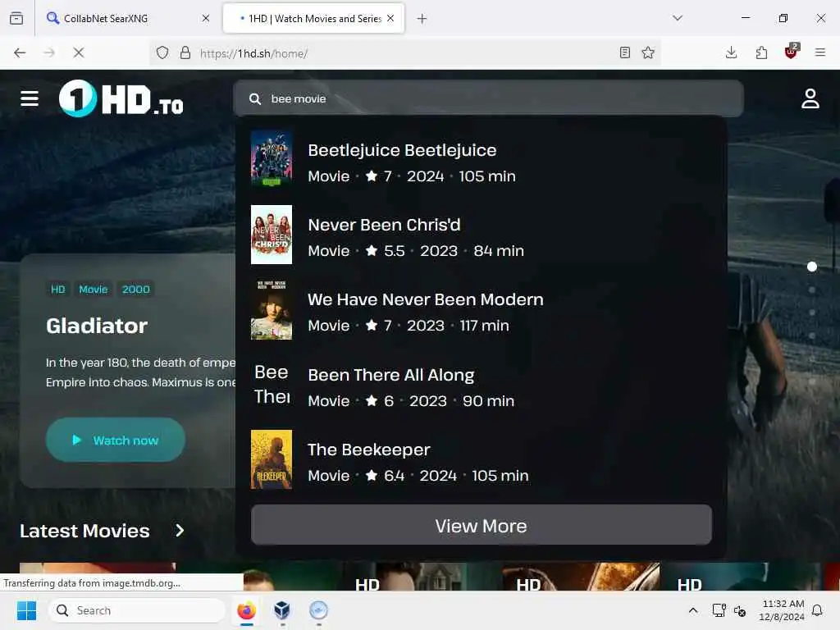Click the Latest Movies heading
Screen dimensions: 840x630
(84, 531)
